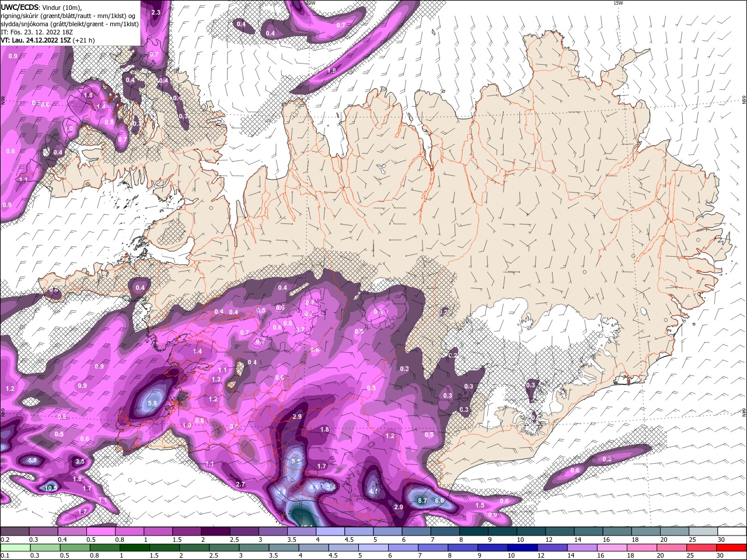
Task: Select the 4.6 snowfall value
Action: 314,487
